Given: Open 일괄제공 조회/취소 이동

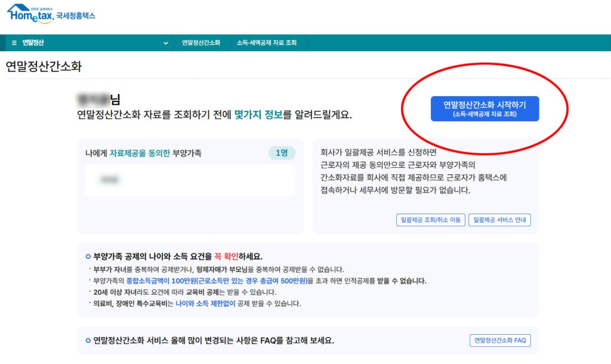Looking at the screenshot, I should (x=430, y=220).
